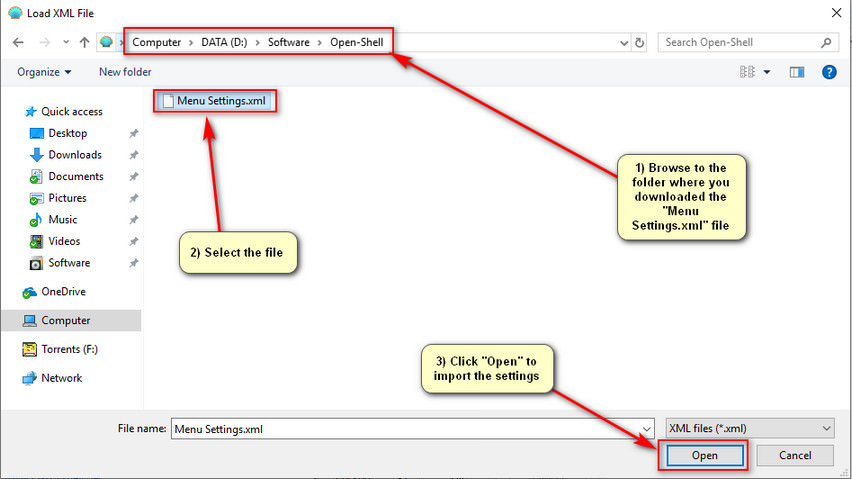
Task: Click the pin icon next to Desktop
Action: tap(134, 134)
